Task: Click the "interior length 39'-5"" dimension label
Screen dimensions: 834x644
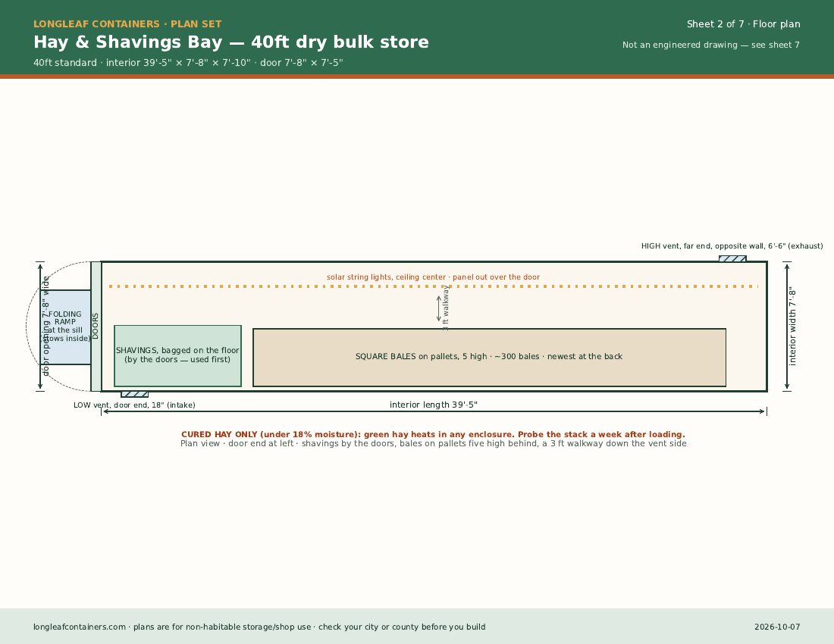Action: (434, 405)
